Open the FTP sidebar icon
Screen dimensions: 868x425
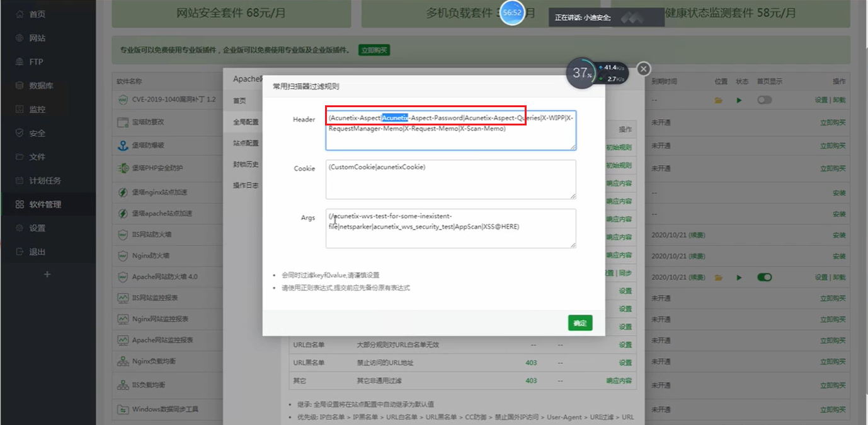20,62
